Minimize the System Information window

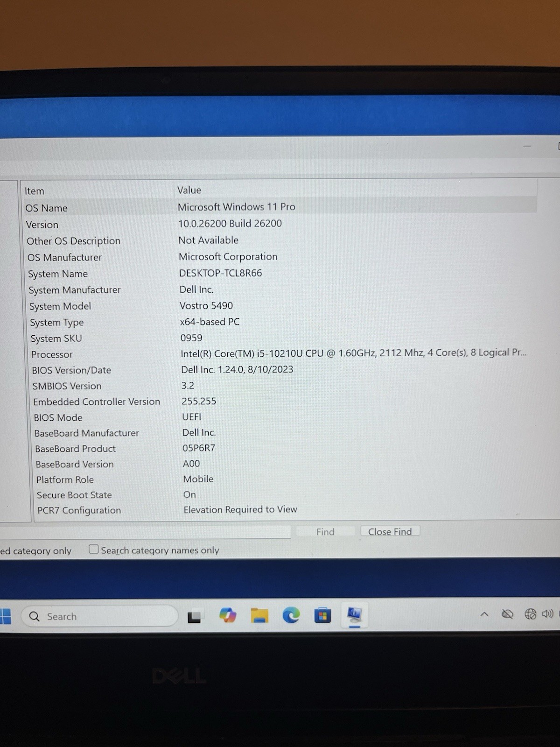point(527,146)
